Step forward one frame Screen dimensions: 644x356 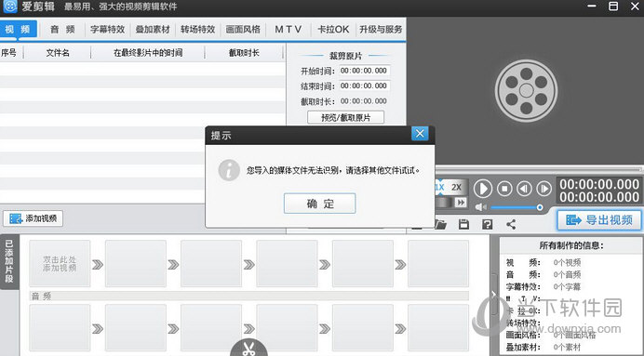(543, 189)
